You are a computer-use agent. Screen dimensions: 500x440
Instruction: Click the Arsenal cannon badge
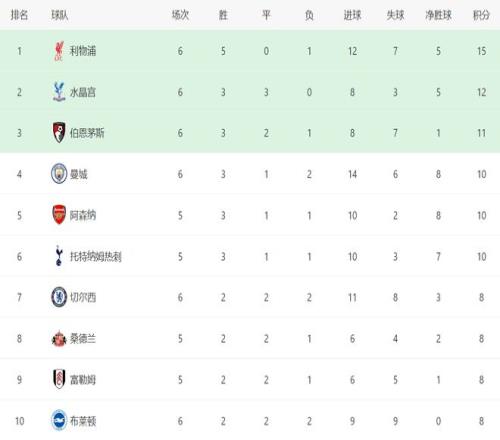click(x=59, y=215)
